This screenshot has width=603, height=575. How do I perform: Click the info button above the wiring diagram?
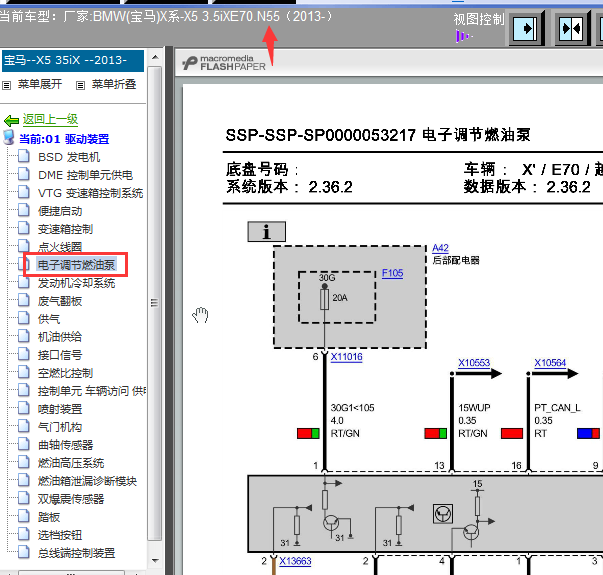[267, 232]
